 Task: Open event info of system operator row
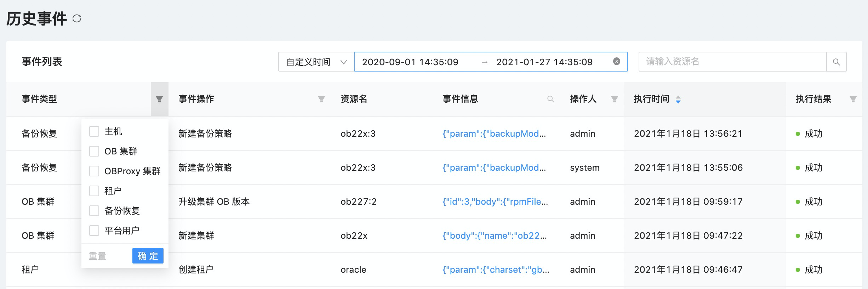click(494, 168)
